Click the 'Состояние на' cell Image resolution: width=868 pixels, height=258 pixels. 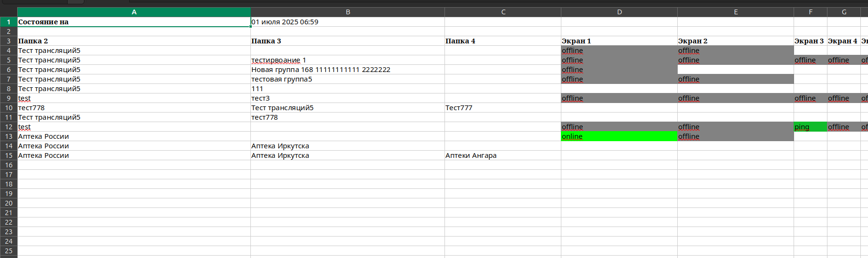[134, 22]
